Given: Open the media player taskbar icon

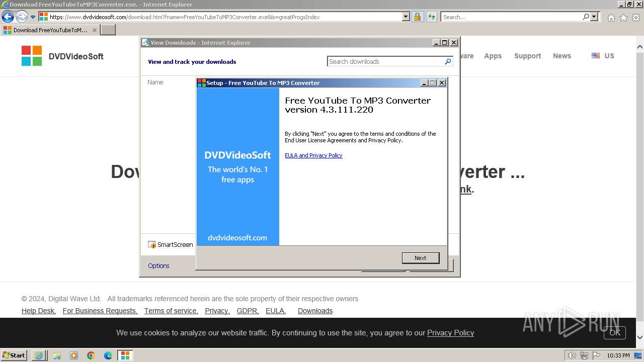Looking at the screenshot, I should coord(74,355).
